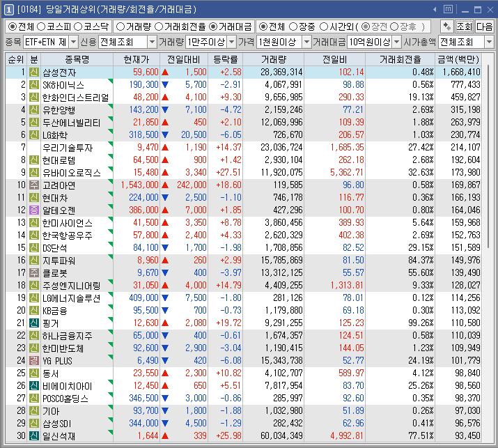Viewport: 498px width, 448px height.
Task: Click the dark 신 badge for 비에이치아이
Action: pos(33,386)
